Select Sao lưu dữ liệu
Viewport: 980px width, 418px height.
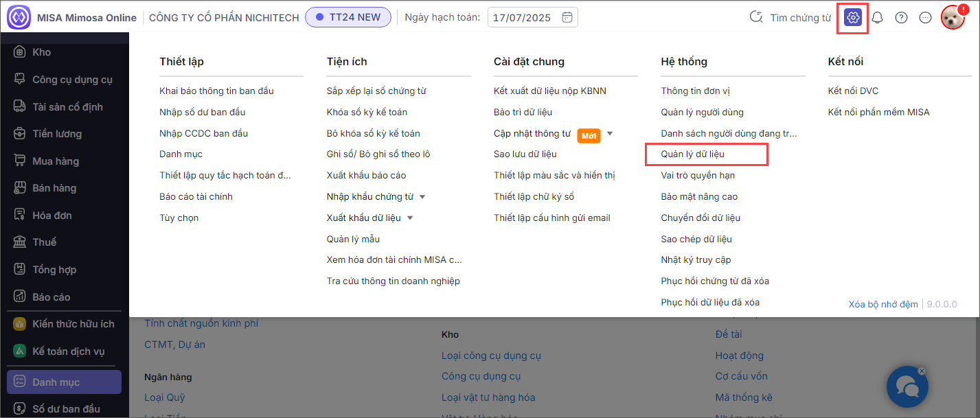point(525,154)
